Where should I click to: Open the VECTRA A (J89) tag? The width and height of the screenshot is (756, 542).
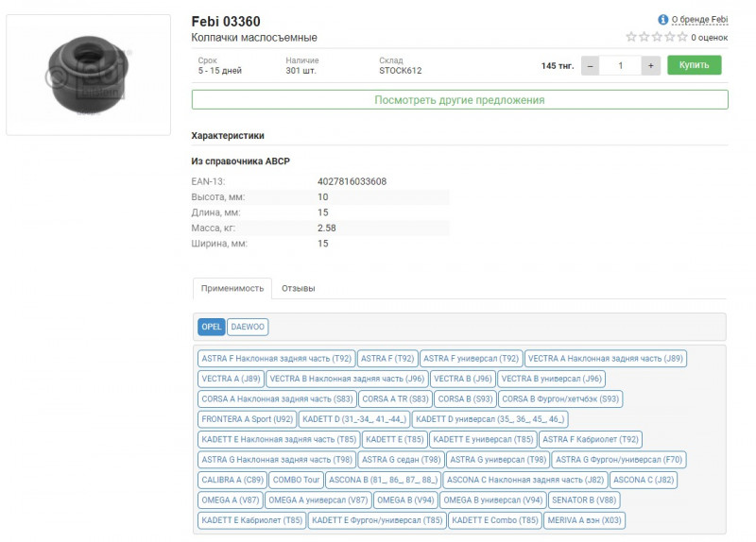(231, 379)
